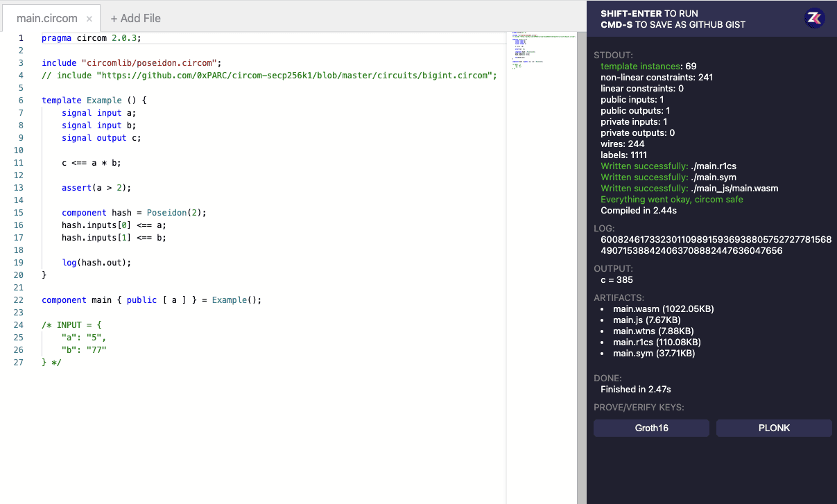
Task: Click the "b": "77" input value
Action: pyautogui.click(x=84, y=350)
